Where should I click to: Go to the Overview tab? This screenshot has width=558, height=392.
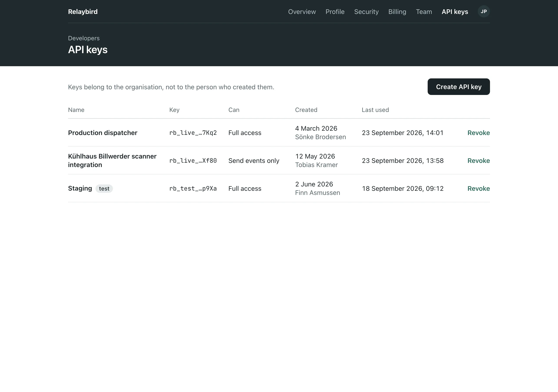coord(302,12)
